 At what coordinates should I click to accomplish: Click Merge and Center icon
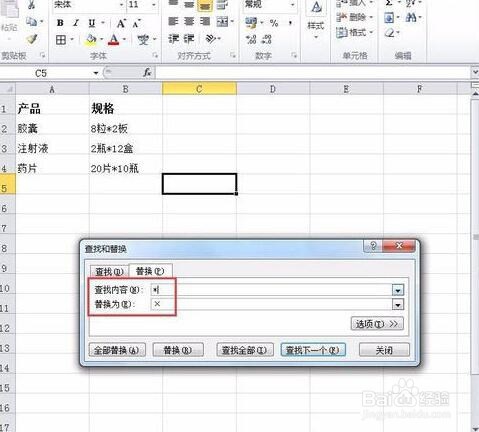pyautogui.click(x=222, y=22)
